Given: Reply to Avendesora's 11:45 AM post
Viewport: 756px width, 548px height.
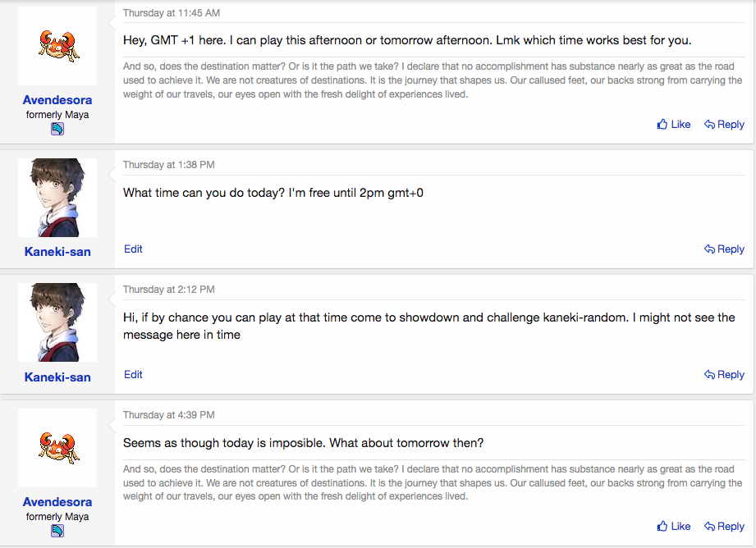Looking at the screenshot, I should tap(724, 125).
